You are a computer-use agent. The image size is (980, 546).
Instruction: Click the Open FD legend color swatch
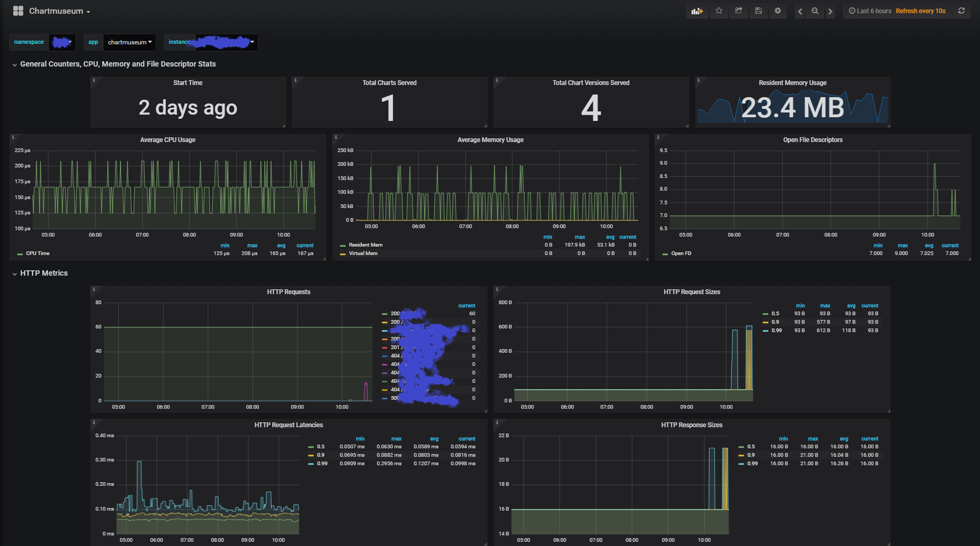665,254
